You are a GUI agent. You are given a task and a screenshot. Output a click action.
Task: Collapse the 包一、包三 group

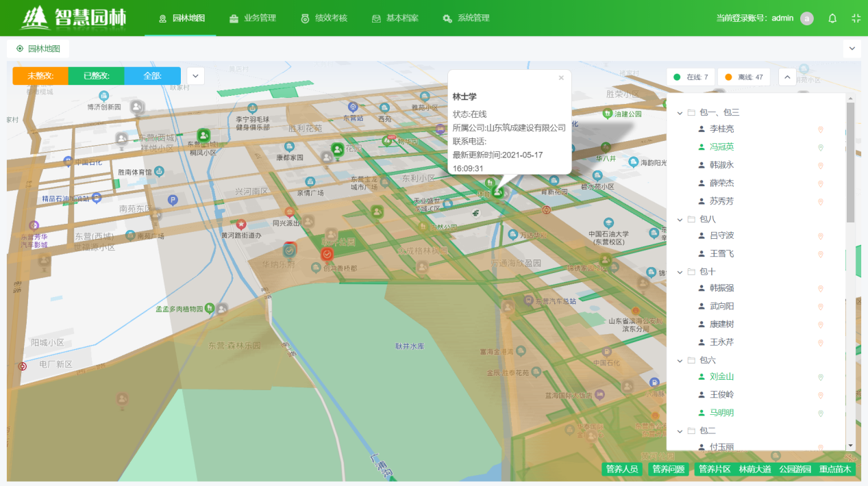[x=680, y=113]
